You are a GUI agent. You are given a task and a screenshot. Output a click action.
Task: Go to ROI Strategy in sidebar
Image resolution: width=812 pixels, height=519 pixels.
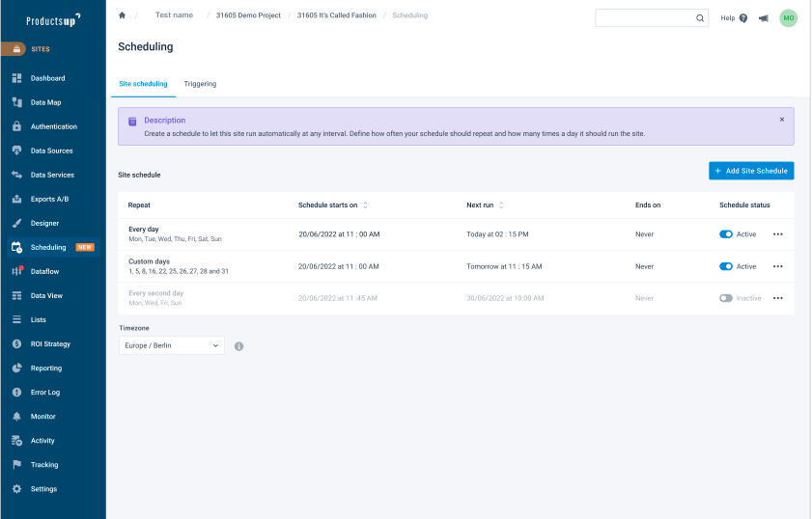coord(50,343)
